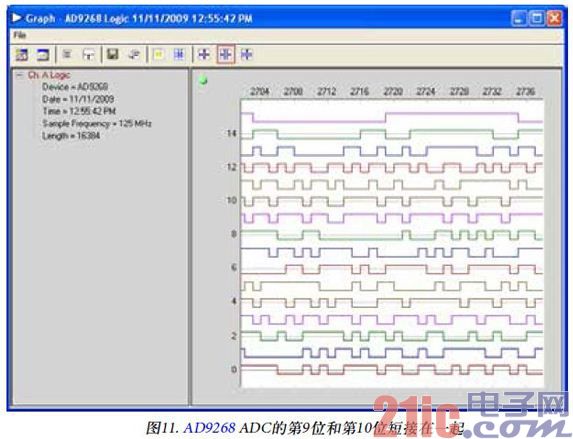The image size is (573, 439).
Task: Click the yellow square toolbar icon
Action: 158,55
